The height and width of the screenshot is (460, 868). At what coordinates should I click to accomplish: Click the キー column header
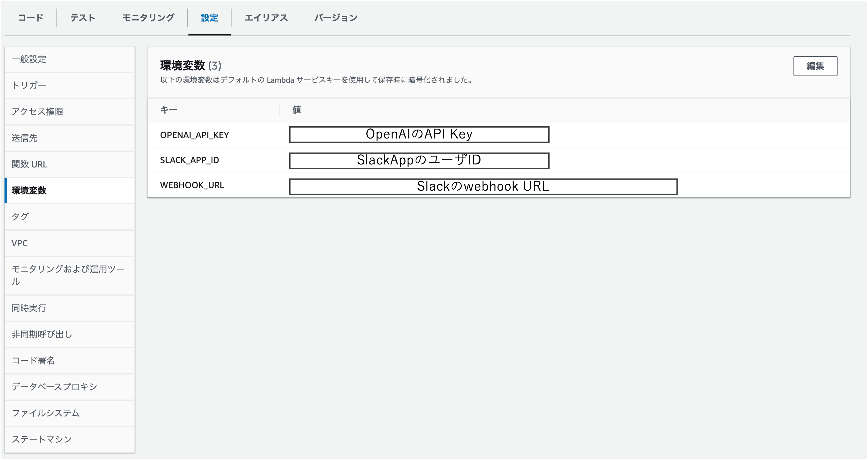[168, 110]
